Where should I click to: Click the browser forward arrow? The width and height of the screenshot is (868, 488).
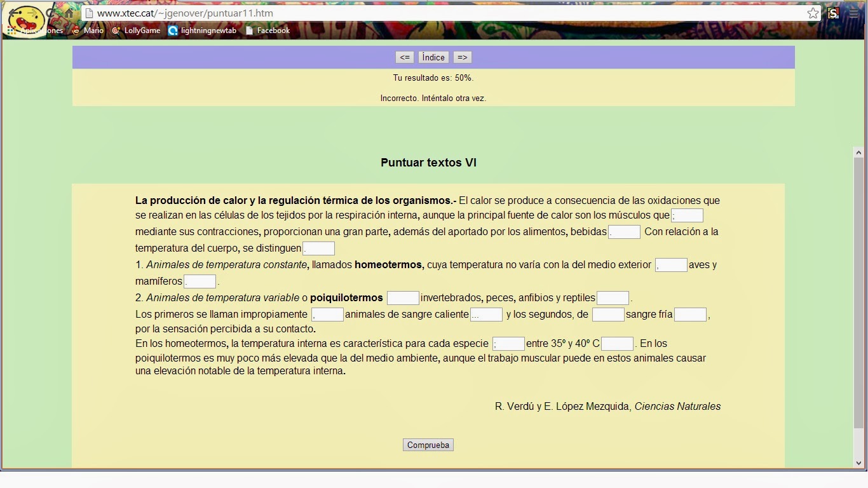coord(32,13)
